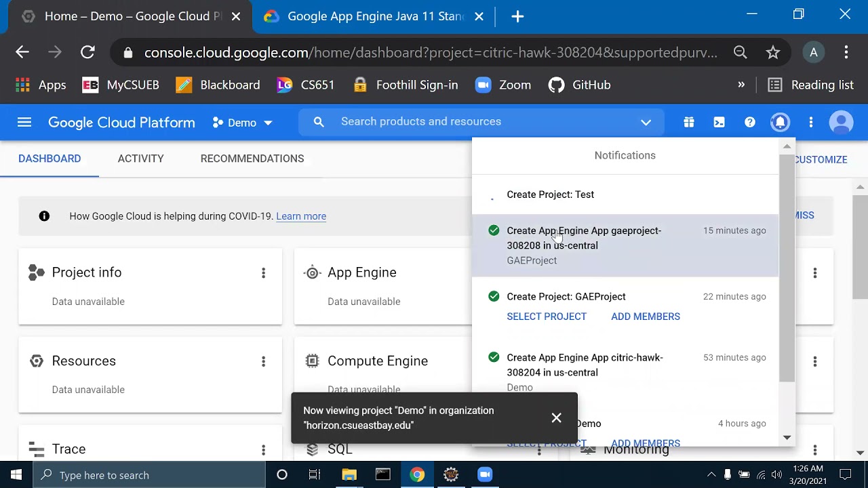Click the notifications panel scrollbar
This screenshot has height=488, width=868.
click(787, 268)
